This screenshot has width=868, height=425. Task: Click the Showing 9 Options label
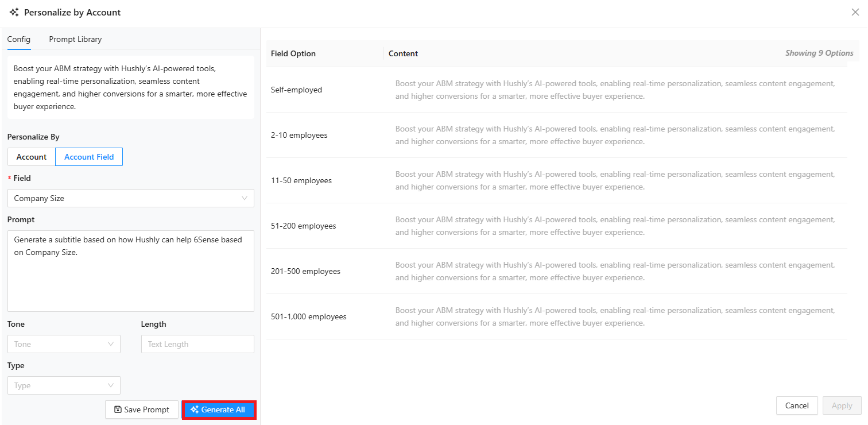(x=819, y=53)
